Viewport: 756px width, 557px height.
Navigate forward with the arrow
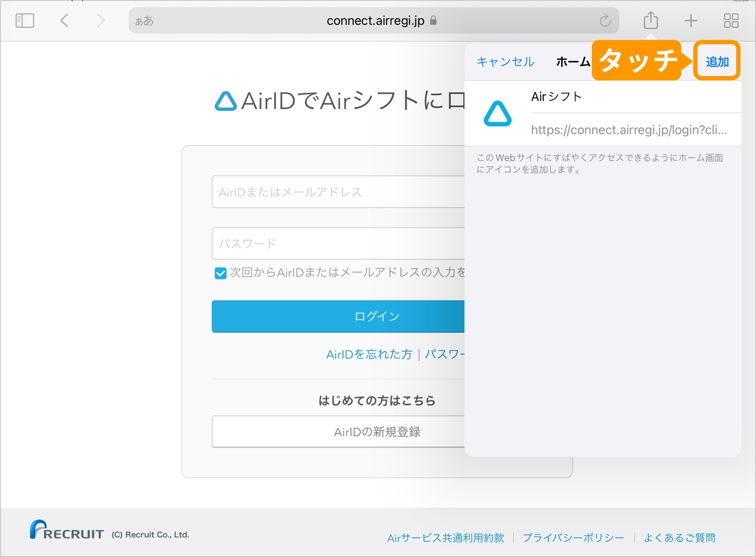click(x=100, y=20)
